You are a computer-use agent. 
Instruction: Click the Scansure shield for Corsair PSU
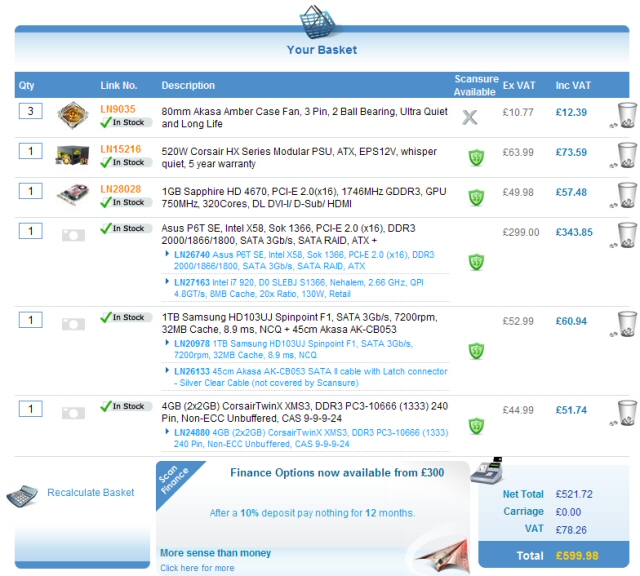click(476, 157)
